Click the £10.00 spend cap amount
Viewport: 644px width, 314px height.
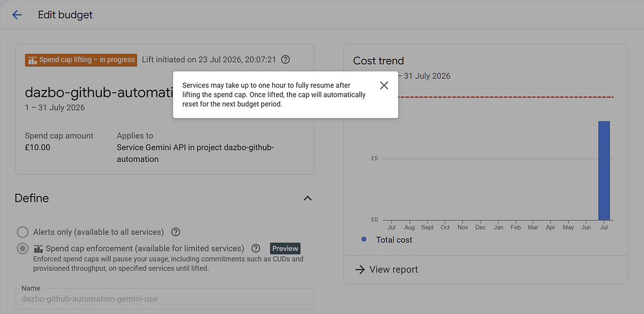(x=37, y=148)
